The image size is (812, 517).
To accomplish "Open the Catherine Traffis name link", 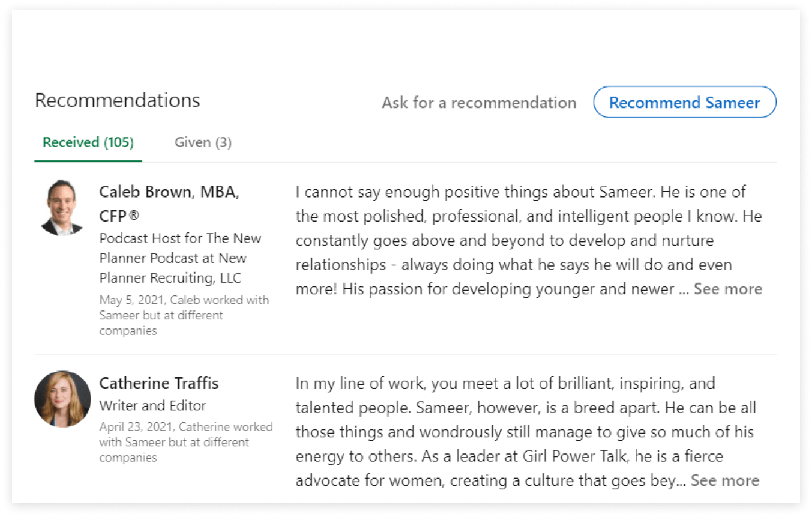I will [159, 383].
